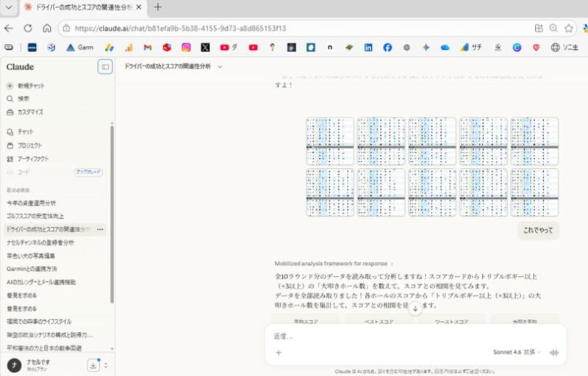Collapse the Claude sidebar panel
Image resolution: width=588 pixels, height=376 pixels.
point(104,67)
